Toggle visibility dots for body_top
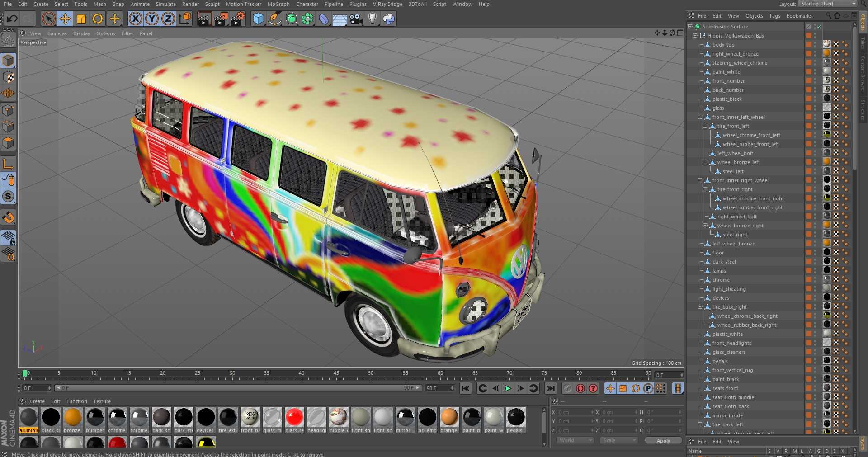 point(815,45)
